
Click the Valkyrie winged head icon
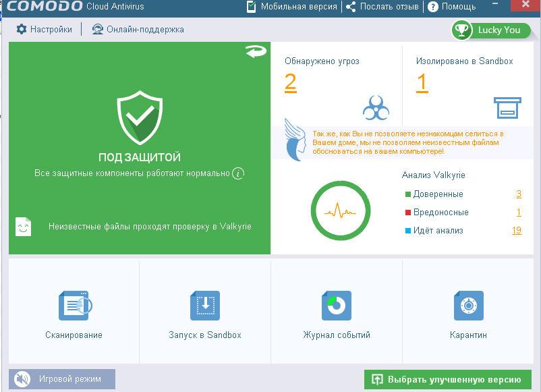pos(295,140)
